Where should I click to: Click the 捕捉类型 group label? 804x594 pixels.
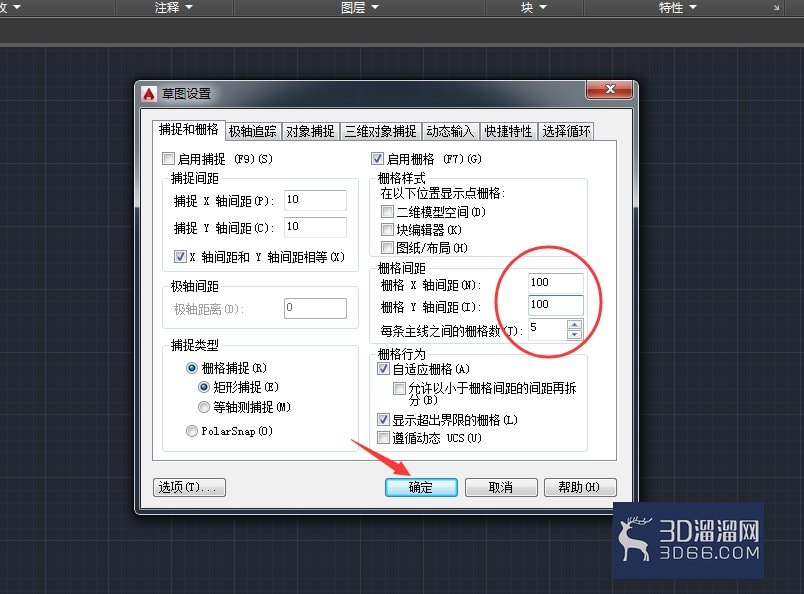tap(195, 345)
